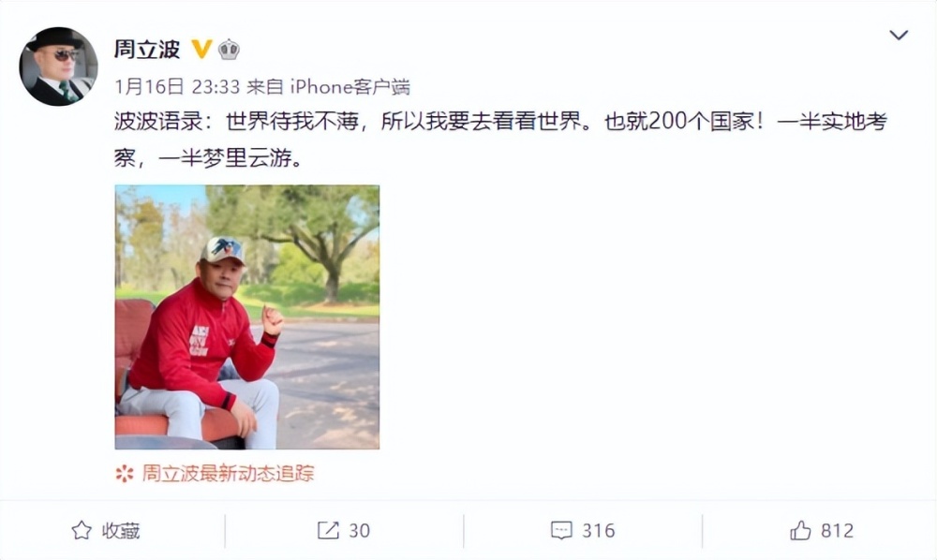Click the yellow V verified badge
Image resolution: width=937 pixels, height=560 pixels.
pyautogui.click(x=201, y=49)
